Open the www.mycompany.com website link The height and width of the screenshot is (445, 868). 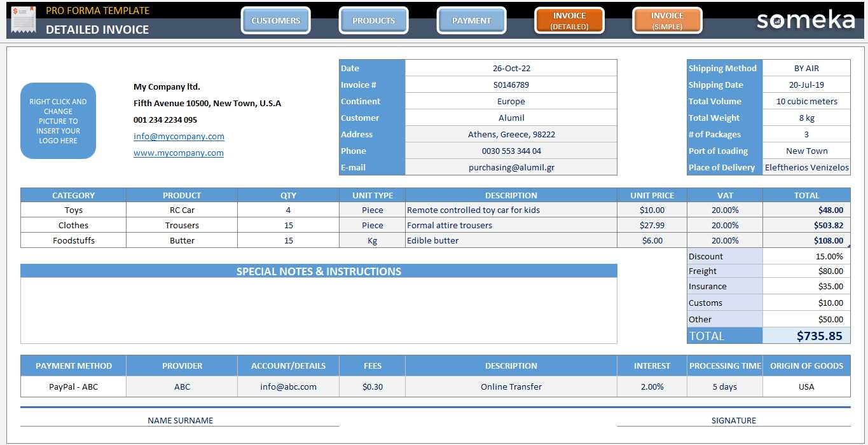[179, 153]
